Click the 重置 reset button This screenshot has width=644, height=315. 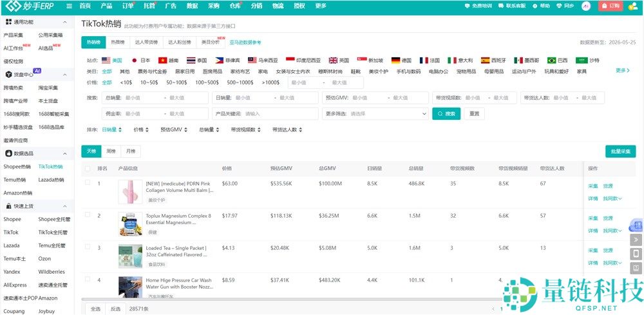click(475, 114)
